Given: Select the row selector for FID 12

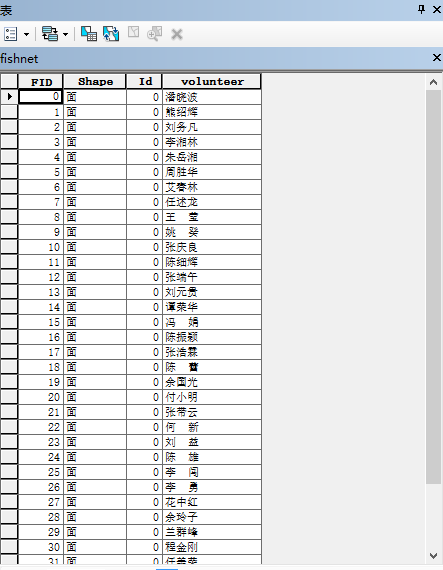Looking at the screenshot, I should [9, 277].
